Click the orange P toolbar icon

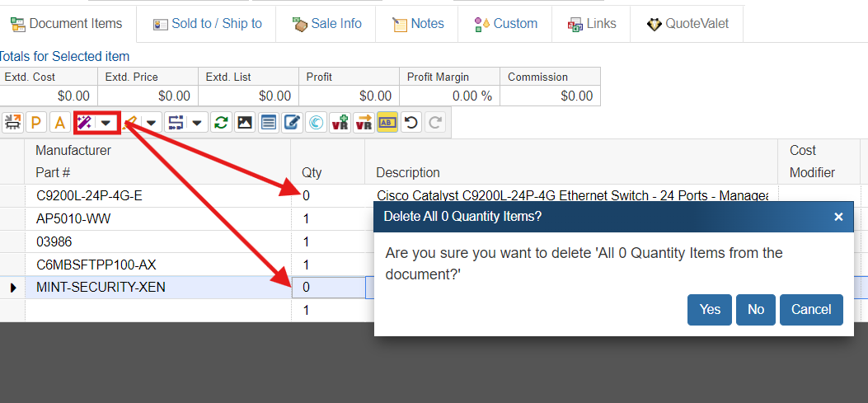click(36, 122)
